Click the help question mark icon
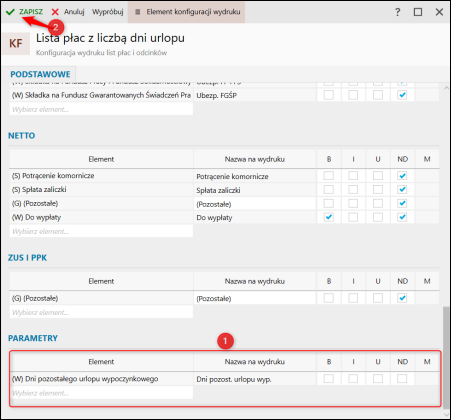Screen dimensions: 451x420 (397, 12)
